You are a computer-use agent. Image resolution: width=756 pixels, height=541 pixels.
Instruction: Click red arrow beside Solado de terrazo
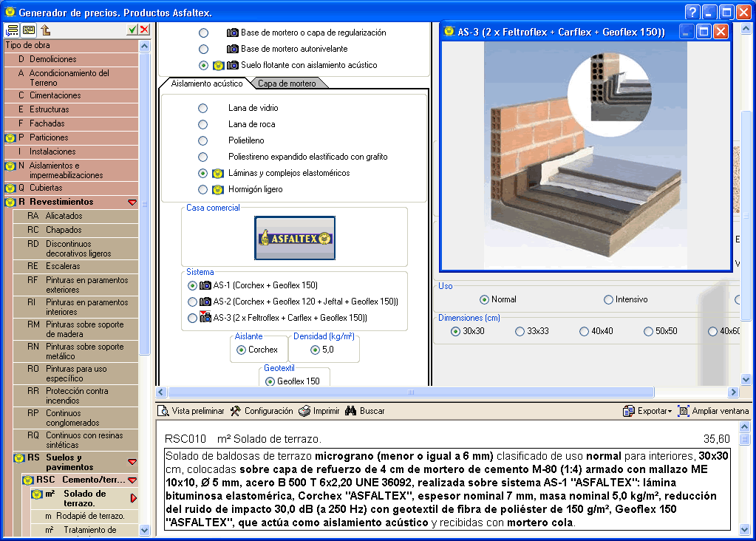(134, 498)
